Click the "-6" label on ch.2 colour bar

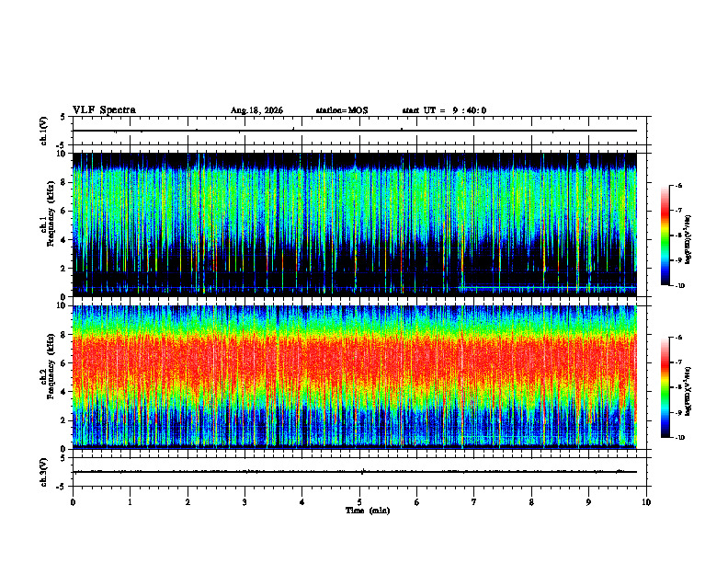click(678, 338)
